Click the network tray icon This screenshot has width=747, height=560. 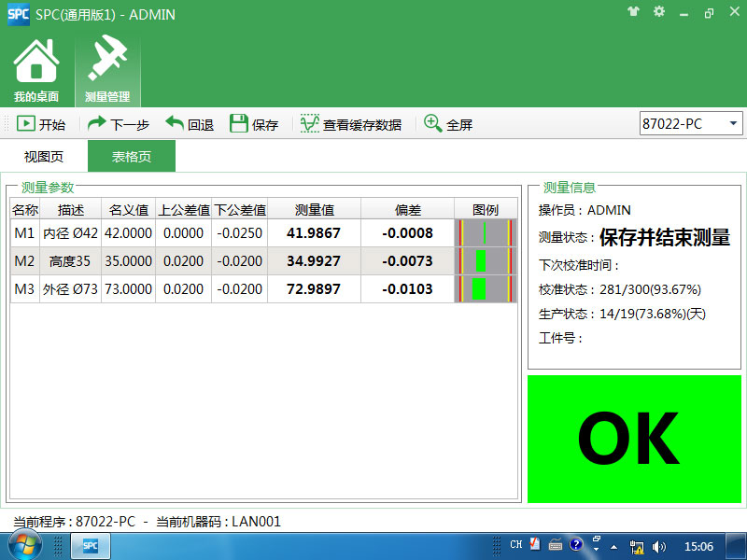[x=637, y=547]
